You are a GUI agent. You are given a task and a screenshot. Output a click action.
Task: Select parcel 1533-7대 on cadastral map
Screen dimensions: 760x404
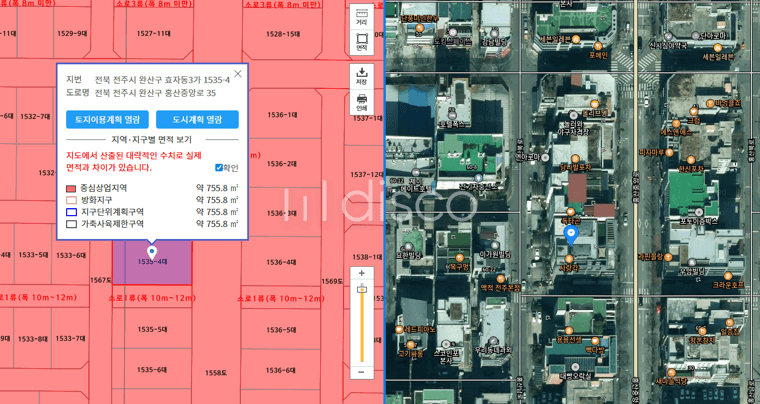pos(70,339)
